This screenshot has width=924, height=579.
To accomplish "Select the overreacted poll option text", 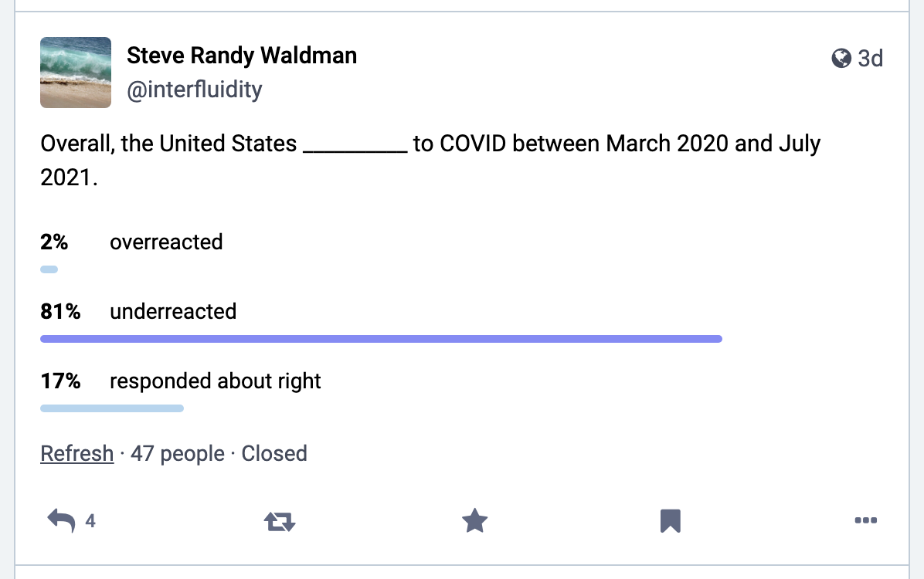I will coord(166,242).
